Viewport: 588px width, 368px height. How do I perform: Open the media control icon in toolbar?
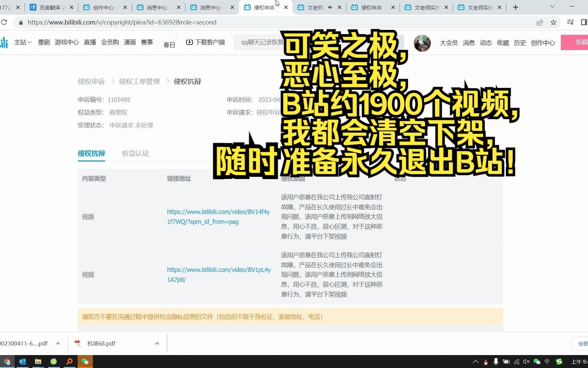[x=570, y=22]
